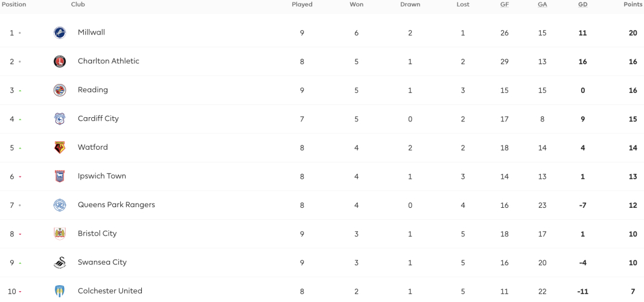Click the Bristol City club badge
644x302 pixels.
tap(60, 234)
